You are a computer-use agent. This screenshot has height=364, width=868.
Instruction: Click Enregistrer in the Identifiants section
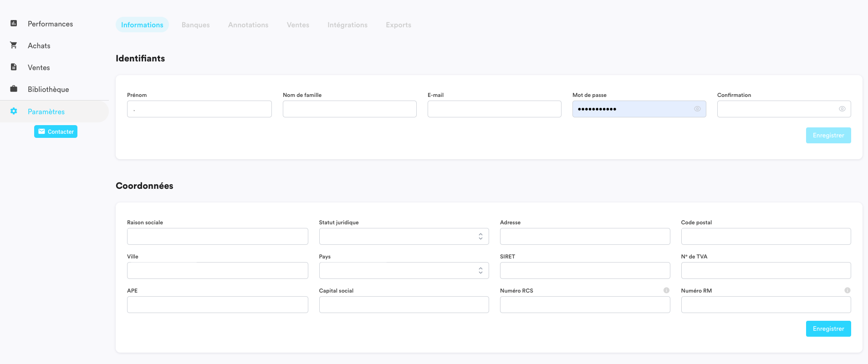828,135
